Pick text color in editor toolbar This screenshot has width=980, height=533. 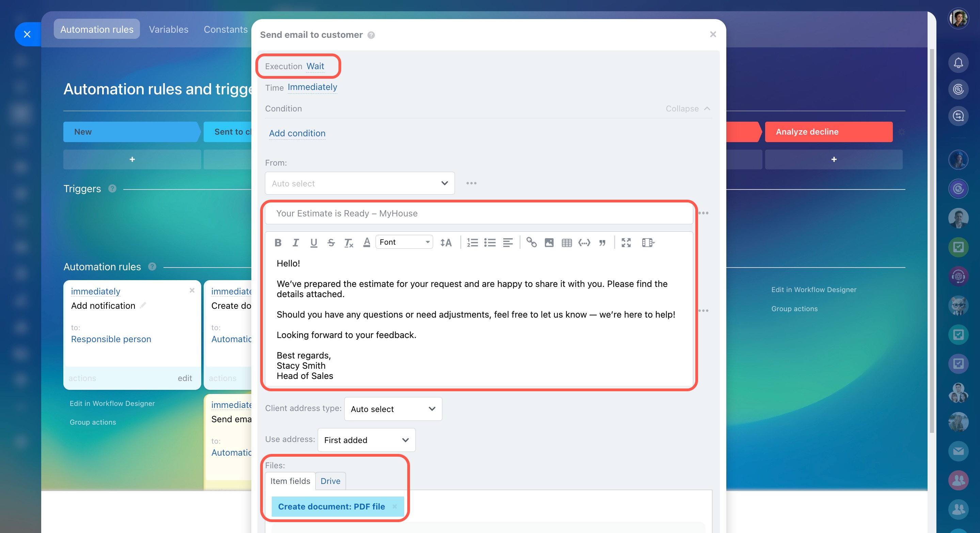point(366,243)
